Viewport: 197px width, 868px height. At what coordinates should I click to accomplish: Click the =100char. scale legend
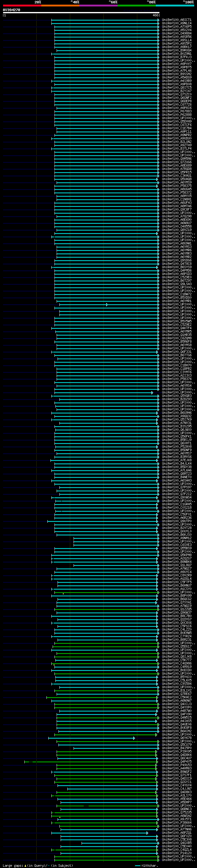point(146,865)
